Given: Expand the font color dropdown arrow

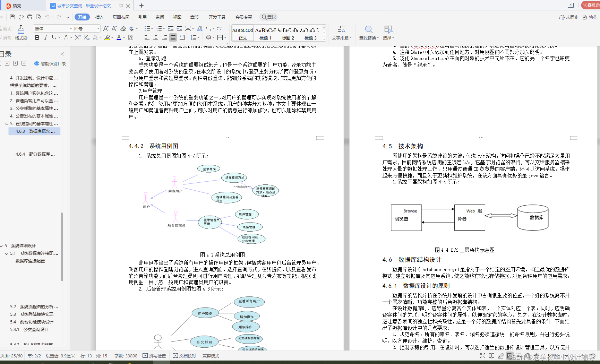Looking at the screenshot, I should coord(123,38).
